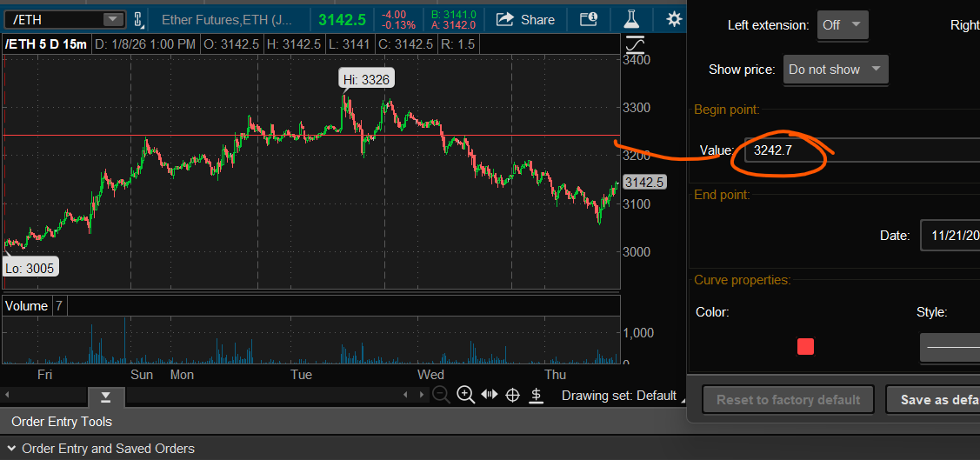
Task: Click the Save as default button
Action: pyautogui.click(x=933, y=399)
